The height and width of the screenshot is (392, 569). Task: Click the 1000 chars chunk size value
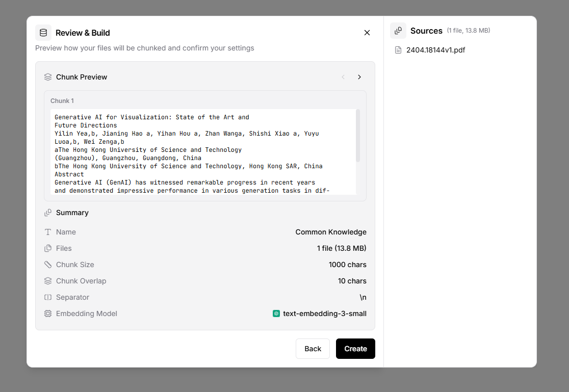point(348,265)
